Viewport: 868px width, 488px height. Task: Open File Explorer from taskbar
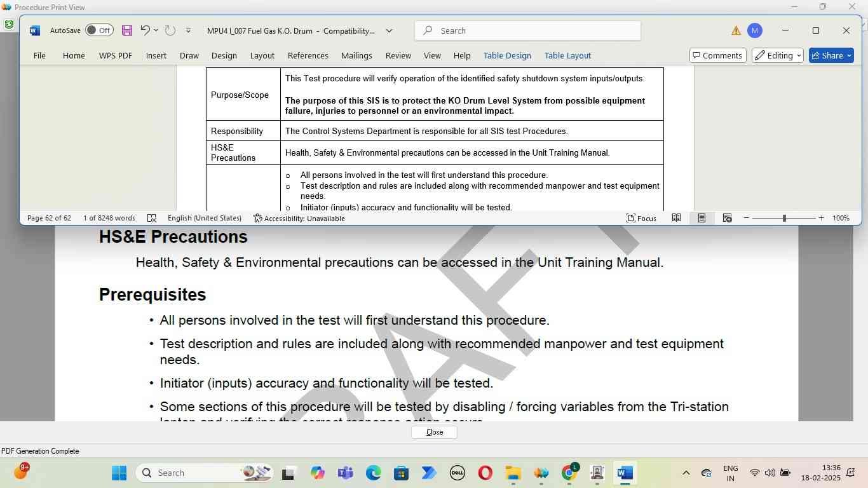513,473
